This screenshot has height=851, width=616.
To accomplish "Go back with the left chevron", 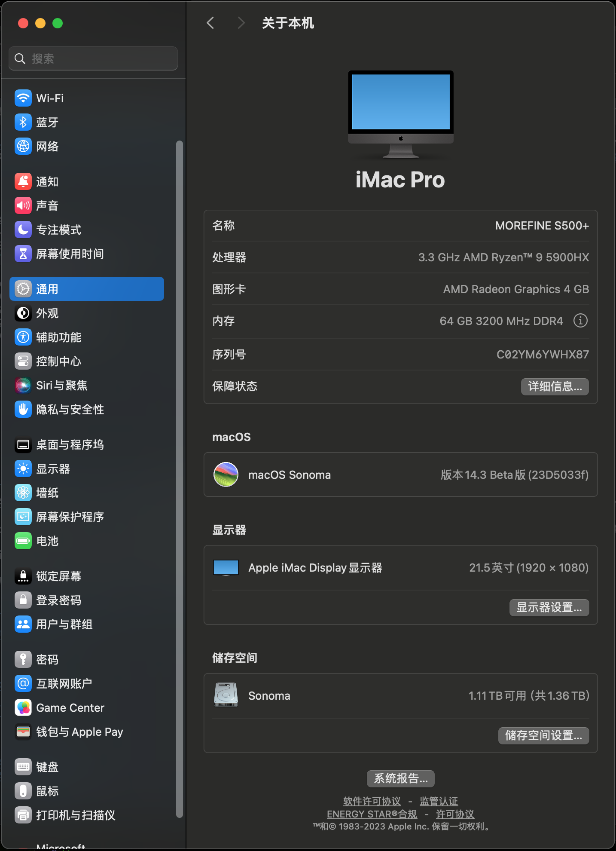I will 210,23.
